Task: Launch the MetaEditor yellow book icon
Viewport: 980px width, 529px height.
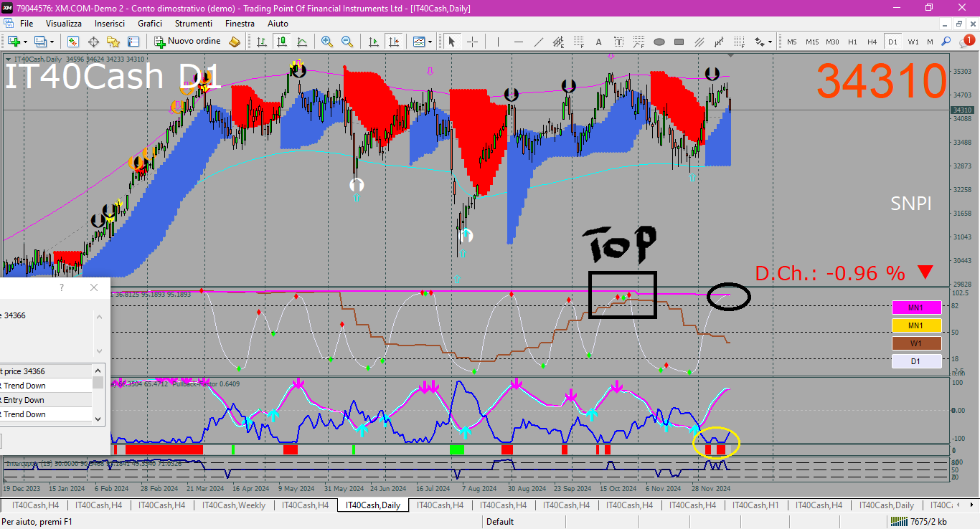Action: [235, 42]
